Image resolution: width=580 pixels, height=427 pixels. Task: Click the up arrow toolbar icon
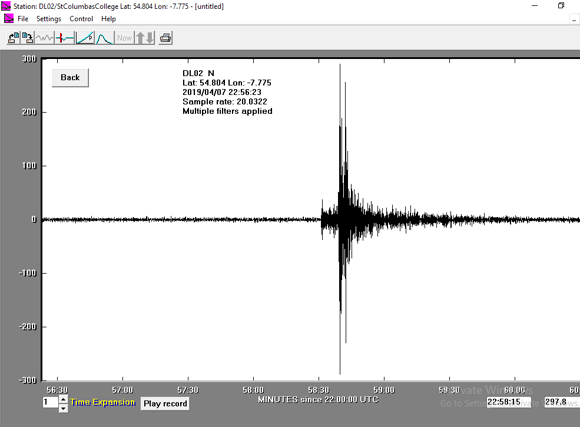click(x=140, y=38)
